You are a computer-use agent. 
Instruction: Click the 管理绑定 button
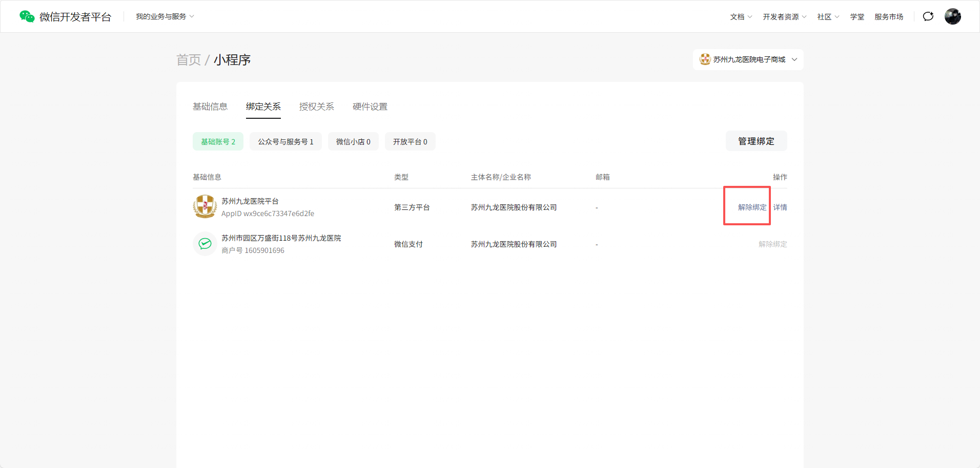(x=757, y=141)
